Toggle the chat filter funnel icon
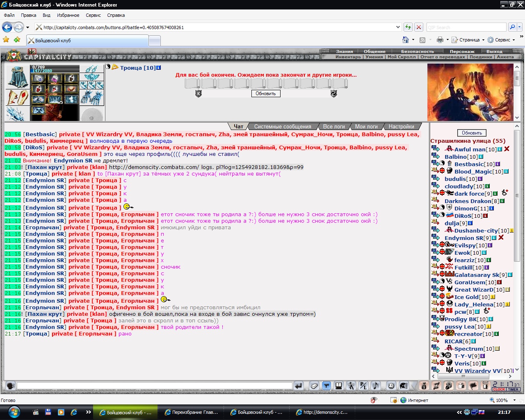This screenshot has height=420, width=525. point(326,386)
